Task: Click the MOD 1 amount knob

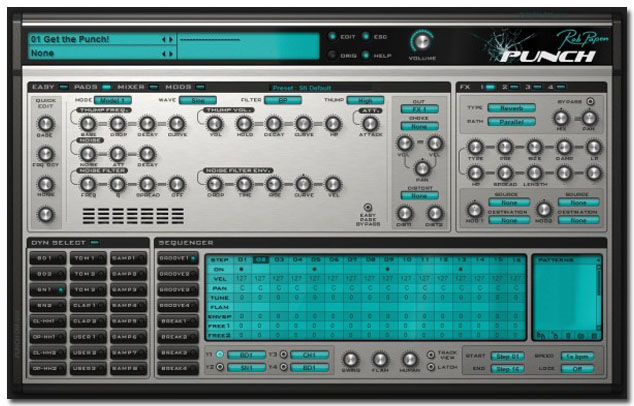Action: (x=475, y=209)
